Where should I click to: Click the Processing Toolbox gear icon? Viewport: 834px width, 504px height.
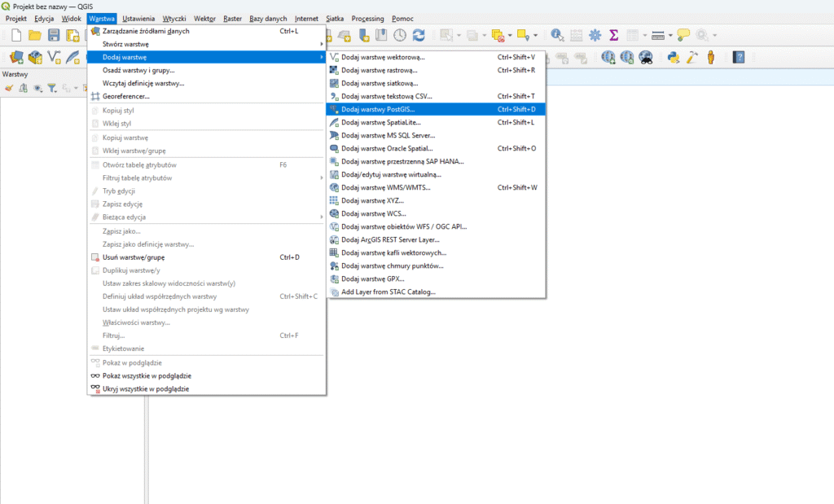[x=595, y=35]
